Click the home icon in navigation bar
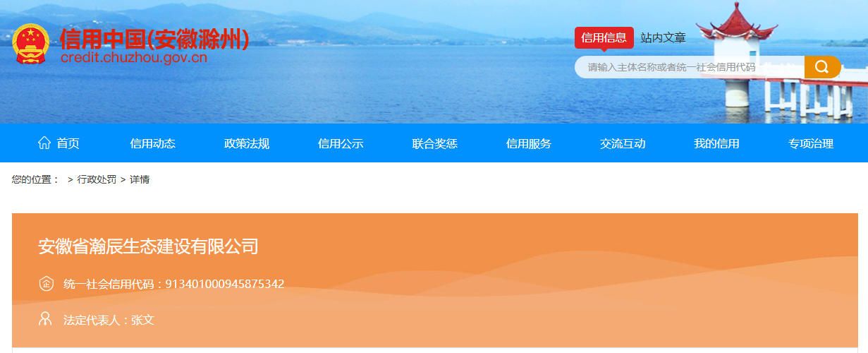Screen dimensions: 868x353 click(44, 143)
